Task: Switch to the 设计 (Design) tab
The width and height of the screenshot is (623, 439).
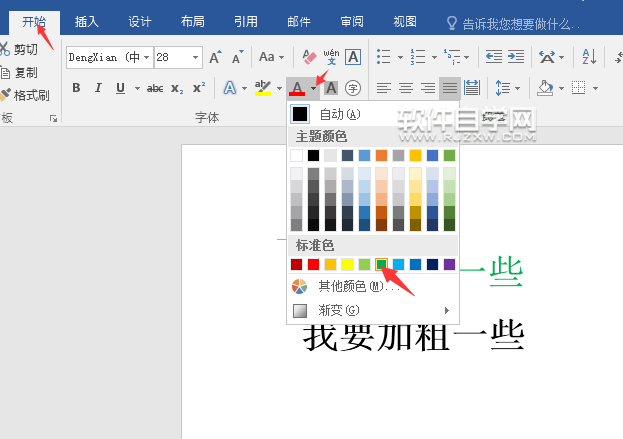Action: tap(139, 22)
